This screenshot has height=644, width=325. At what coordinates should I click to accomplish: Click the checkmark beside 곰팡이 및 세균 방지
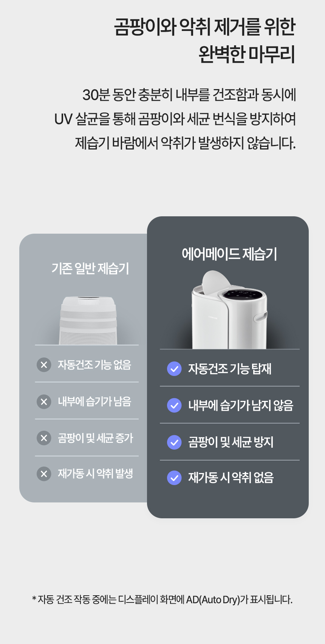(174, 442)
